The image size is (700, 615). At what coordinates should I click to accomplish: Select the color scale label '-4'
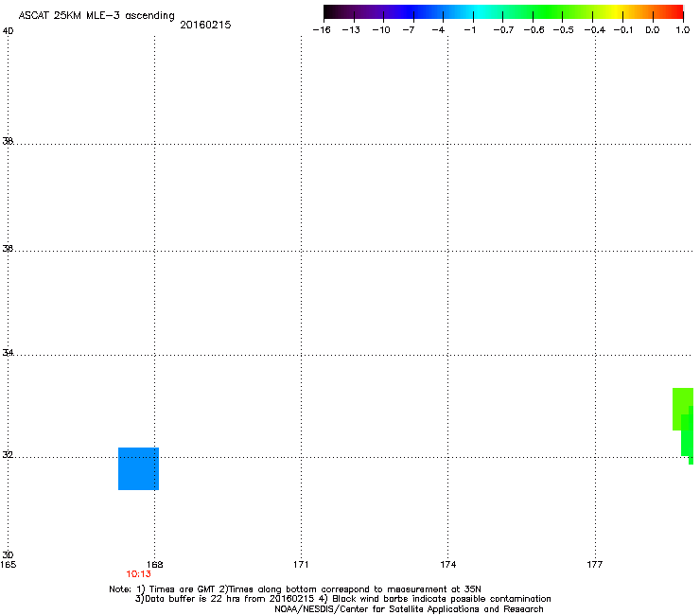point(438,30)
